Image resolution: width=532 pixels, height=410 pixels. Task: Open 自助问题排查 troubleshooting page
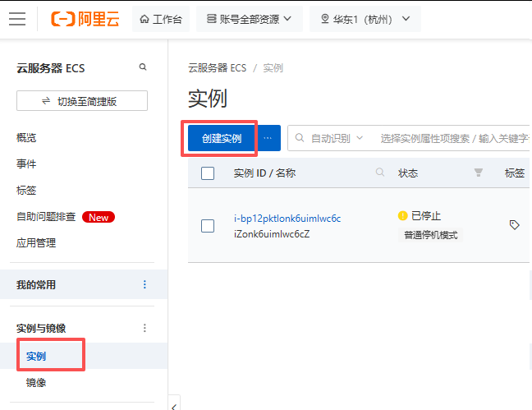tap(46, 217)
